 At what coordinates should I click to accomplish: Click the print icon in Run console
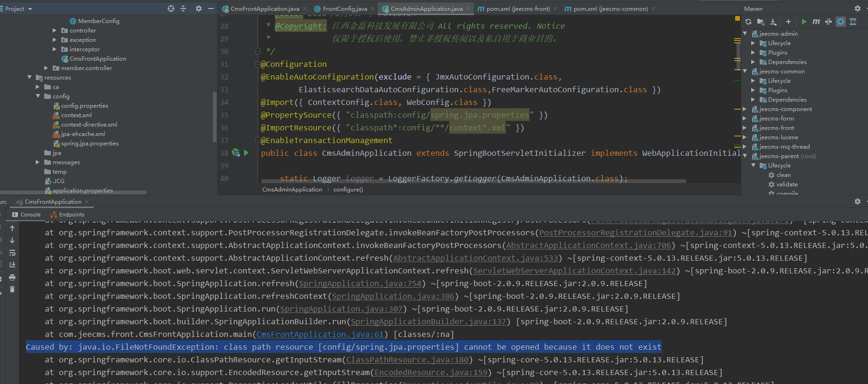pyautogui.click(x=12, y=278)
